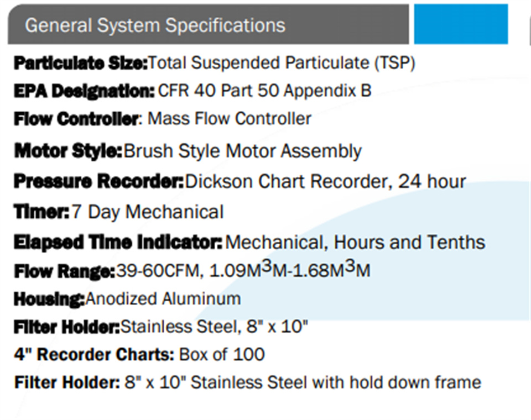
Task: Select Mechanical, Hours and Tenths text
Action: tap(355, 242)
